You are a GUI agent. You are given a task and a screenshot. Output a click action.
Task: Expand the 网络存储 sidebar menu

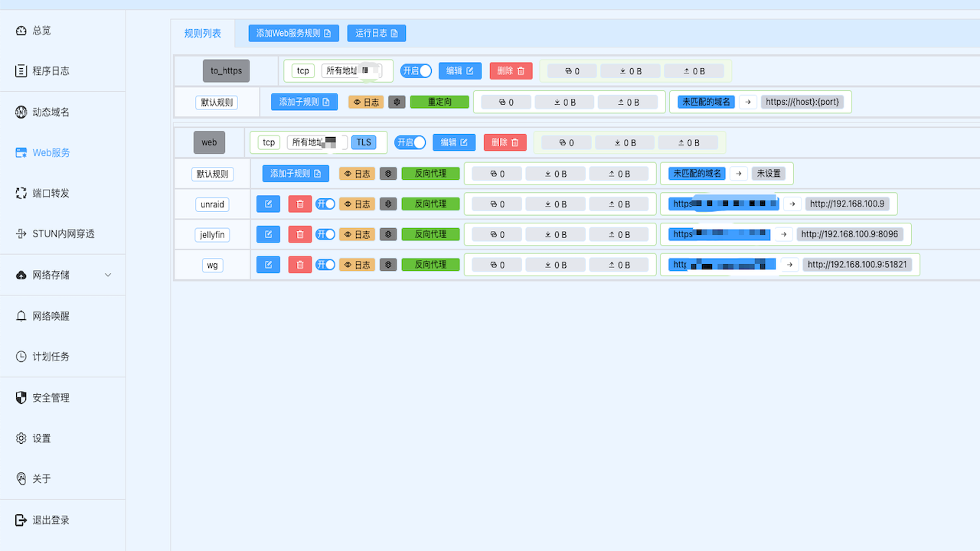(63, 275)
